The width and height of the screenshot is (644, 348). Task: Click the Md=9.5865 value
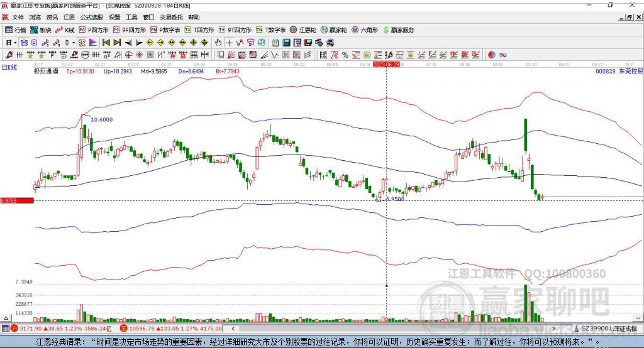pos(154,71)
